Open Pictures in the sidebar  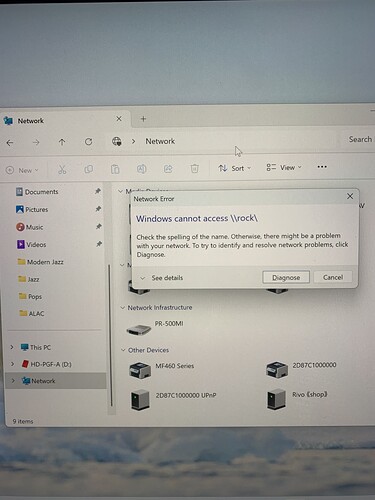click(32, 209)
